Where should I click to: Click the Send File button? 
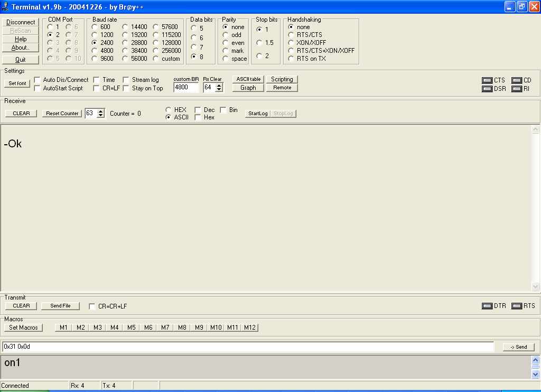click(60, 306)
